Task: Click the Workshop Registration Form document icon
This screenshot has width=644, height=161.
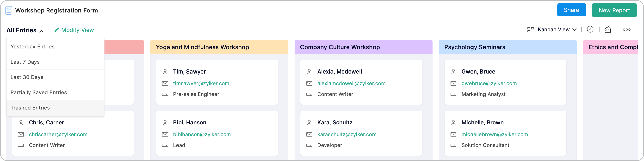Action: 9,10
